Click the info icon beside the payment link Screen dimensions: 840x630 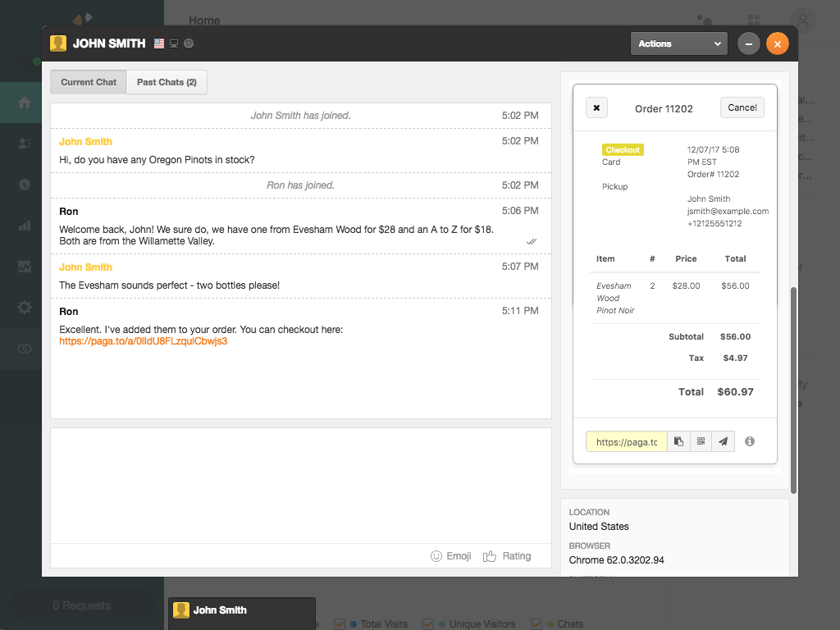coord(750,441)
